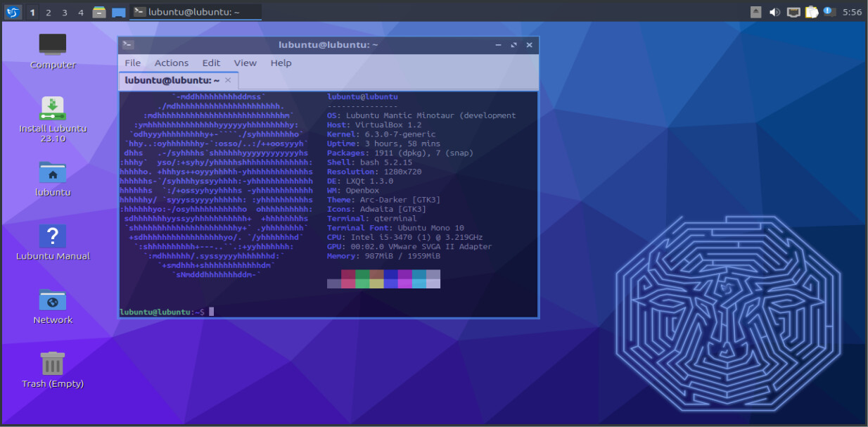Switch to workspace 4
Viewport: 868px width, 427px height.
coord(81,12)
